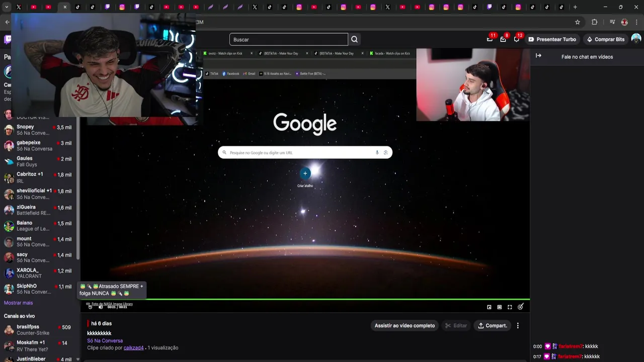Open Chrome's three-dot menu
The height and width of the screenshot is (362, 644).
tap(637, 22)
